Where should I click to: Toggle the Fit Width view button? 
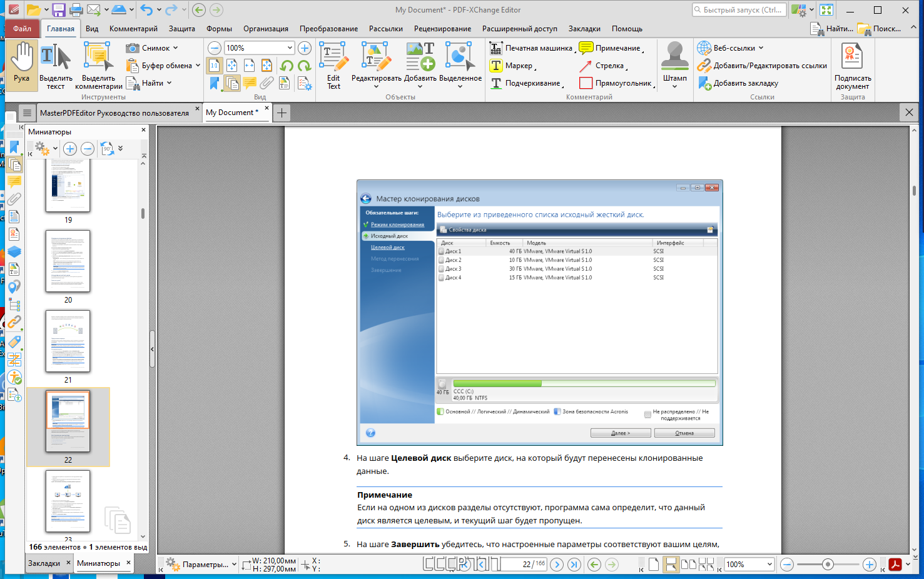249,66
